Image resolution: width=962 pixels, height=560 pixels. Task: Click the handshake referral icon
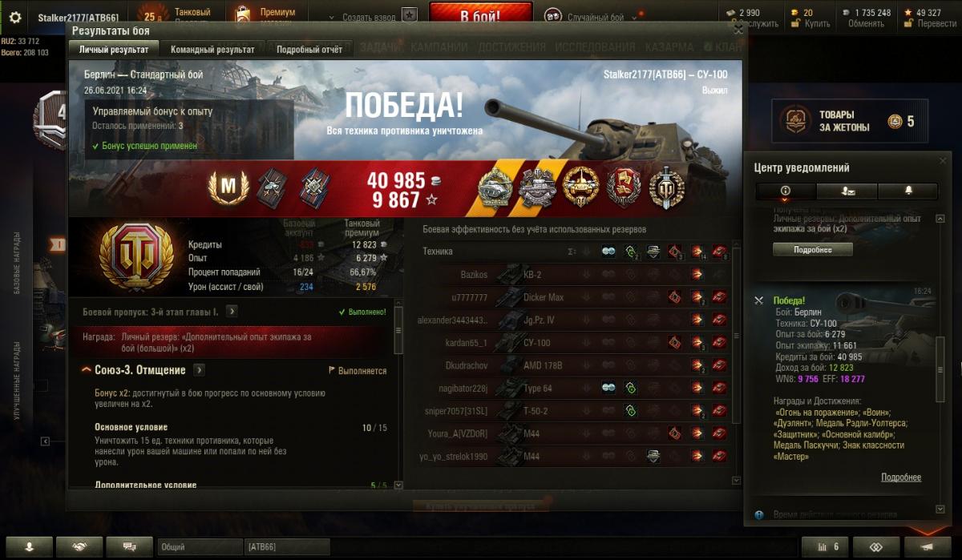coord(79,546)
